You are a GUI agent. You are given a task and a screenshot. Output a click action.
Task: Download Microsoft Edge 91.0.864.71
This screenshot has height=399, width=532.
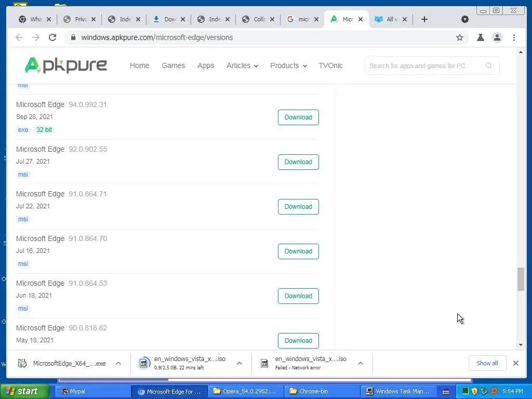[298, 207]
